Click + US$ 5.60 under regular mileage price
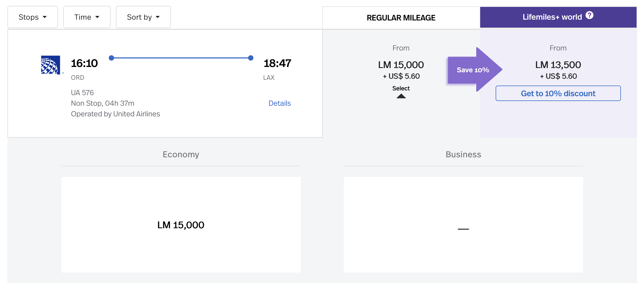 401,76
